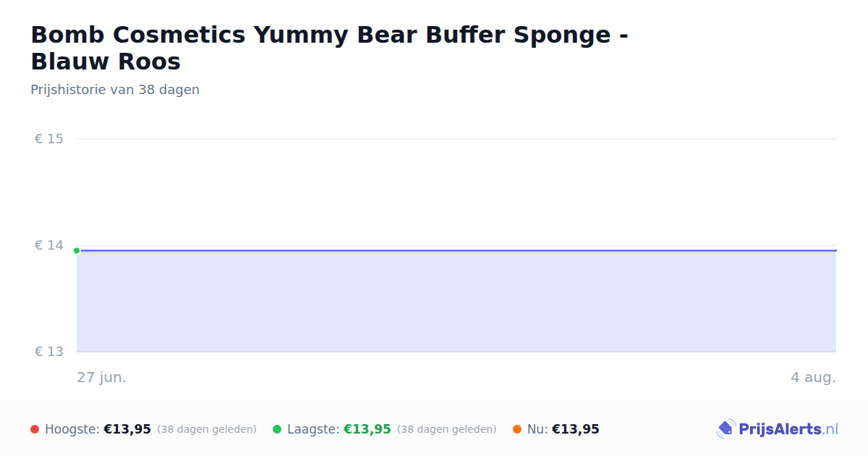This screenshot has width=868, height=456.
Task: Click the product title Bomb Cosmetics Yummy Bear
Action: click(329, 48)
